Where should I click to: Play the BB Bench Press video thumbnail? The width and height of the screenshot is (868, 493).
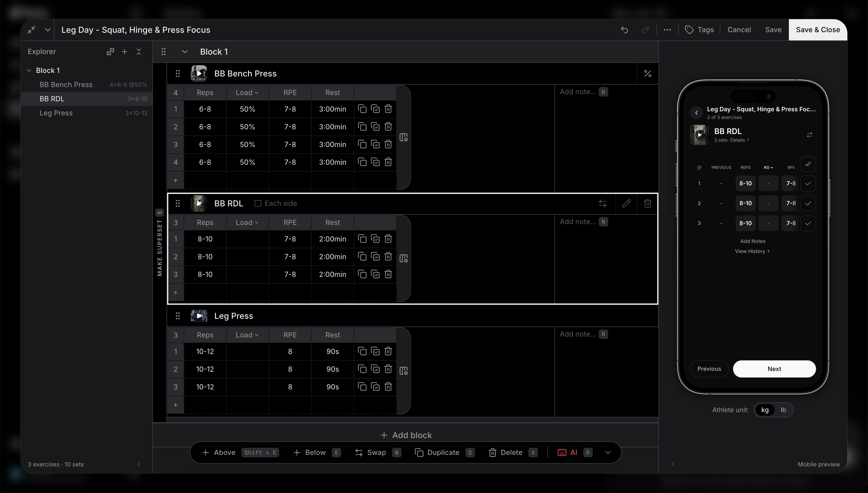199,74
